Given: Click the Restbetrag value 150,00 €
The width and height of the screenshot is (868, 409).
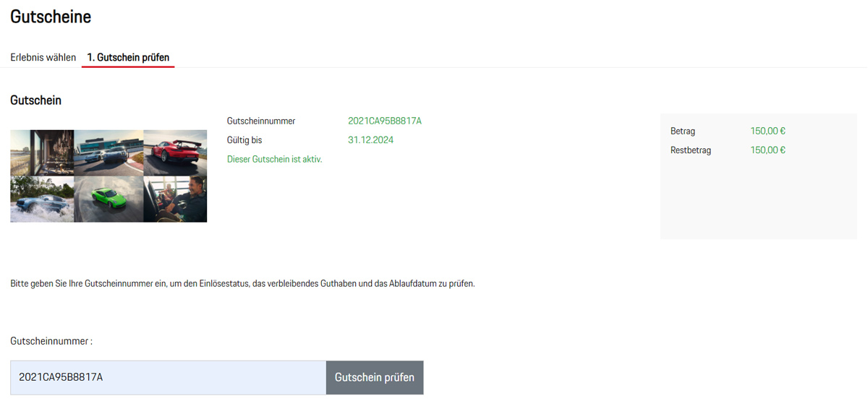Looking at the screenshot, I should coord(768,150).
